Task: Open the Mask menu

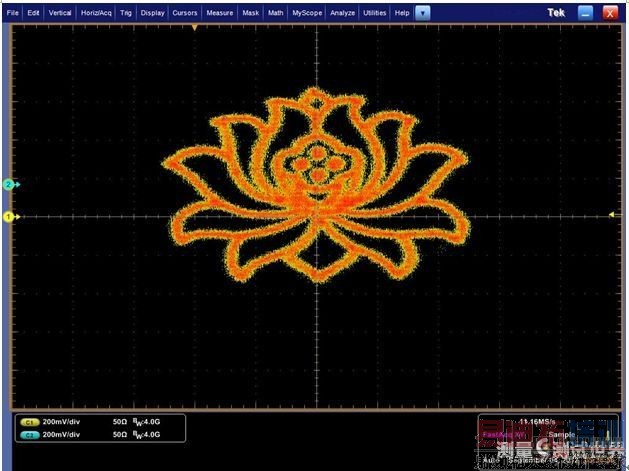Action: tap(251, 13)
